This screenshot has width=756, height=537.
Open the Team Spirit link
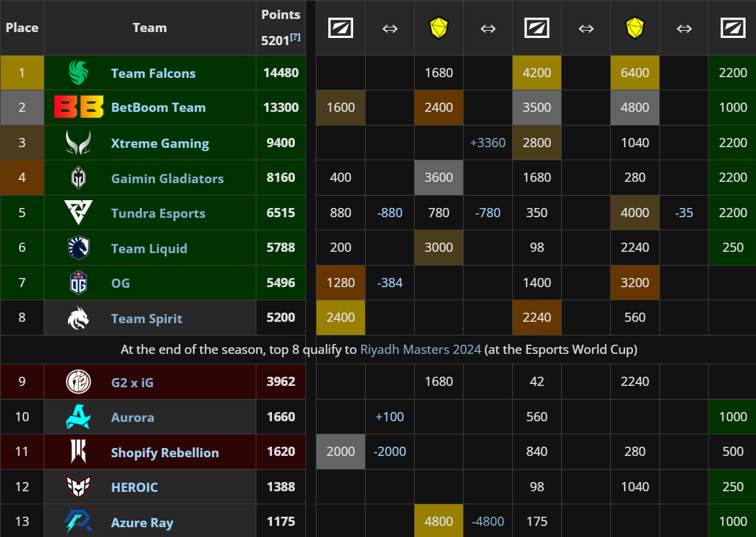[146, 318]
